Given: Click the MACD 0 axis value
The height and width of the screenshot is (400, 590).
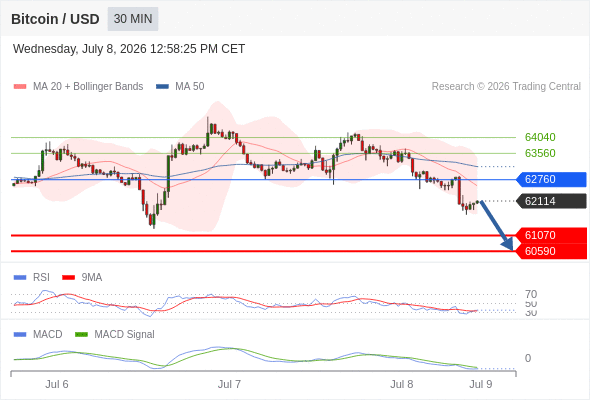Looking at the screenshot, I should pyautogui.click(x=528, y=358).
